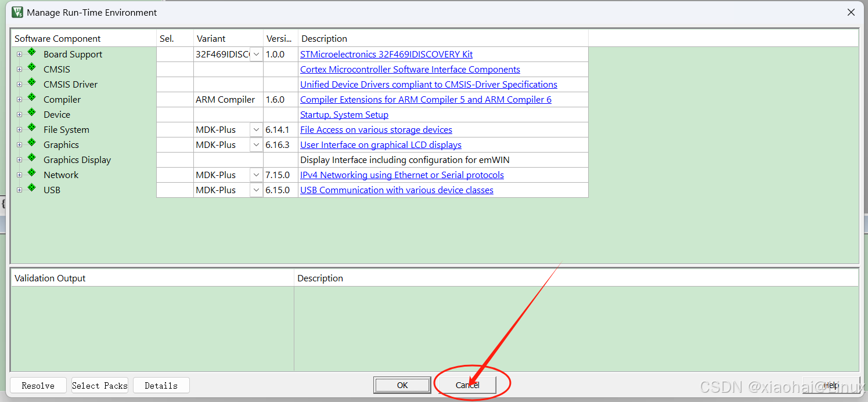Click the Keil uVision icon in title bar

click(17, 12)
